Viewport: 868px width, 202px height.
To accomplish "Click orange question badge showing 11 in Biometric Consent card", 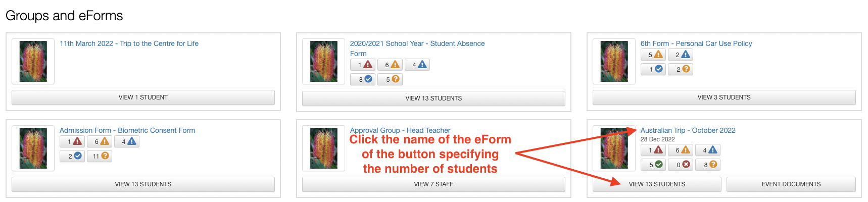I will 100,156.
